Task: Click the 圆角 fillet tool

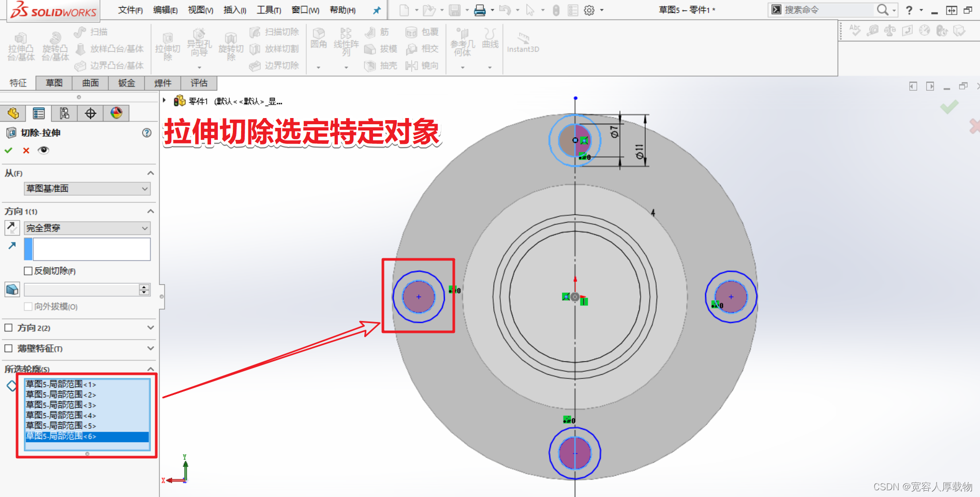Action: pos(319,39)
